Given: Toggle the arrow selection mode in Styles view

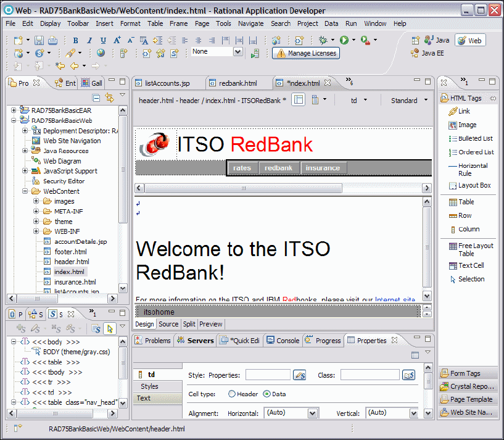Looking at the screenshot, I should click(x=110, y=329).
